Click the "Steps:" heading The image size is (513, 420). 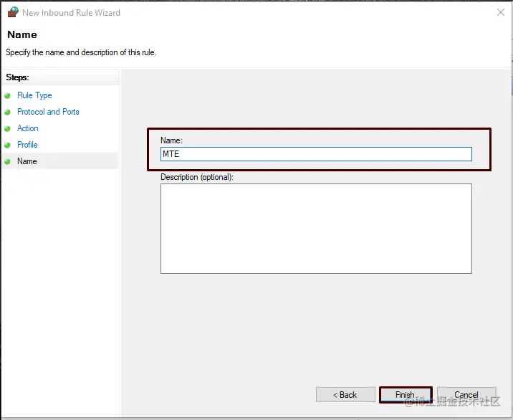point(17,77)
